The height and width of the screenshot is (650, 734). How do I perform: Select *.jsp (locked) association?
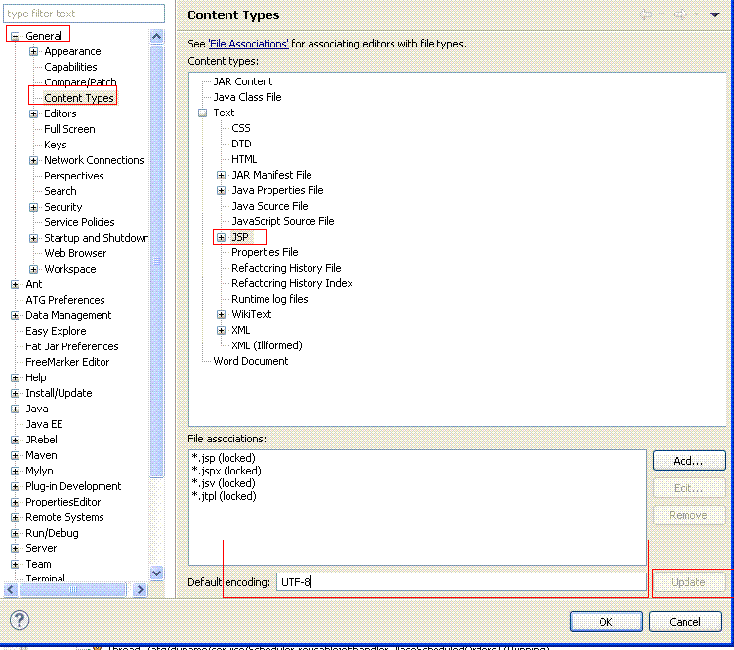point(224,458)
